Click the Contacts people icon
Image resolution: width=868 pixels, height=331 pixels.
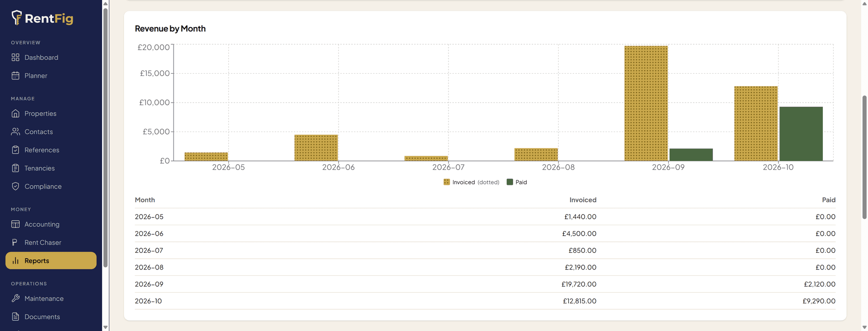[15, 132]
